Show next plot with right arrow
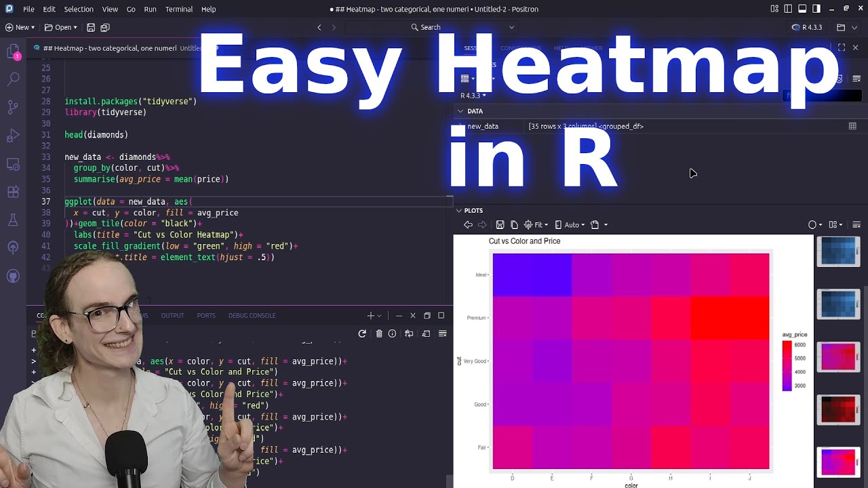The width and height of the screenshot is (868, 488). point(482,224)
